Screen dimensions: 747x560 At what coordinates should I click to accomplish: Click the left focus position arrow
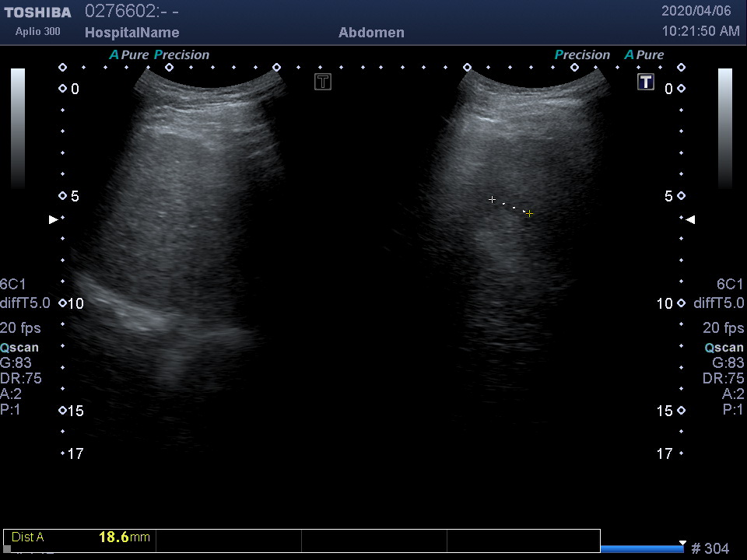[53, 220]
